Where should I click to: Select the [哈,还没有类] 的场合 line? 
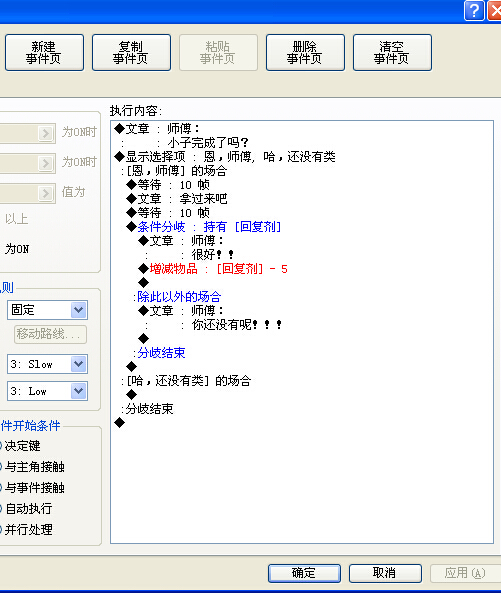186,381
